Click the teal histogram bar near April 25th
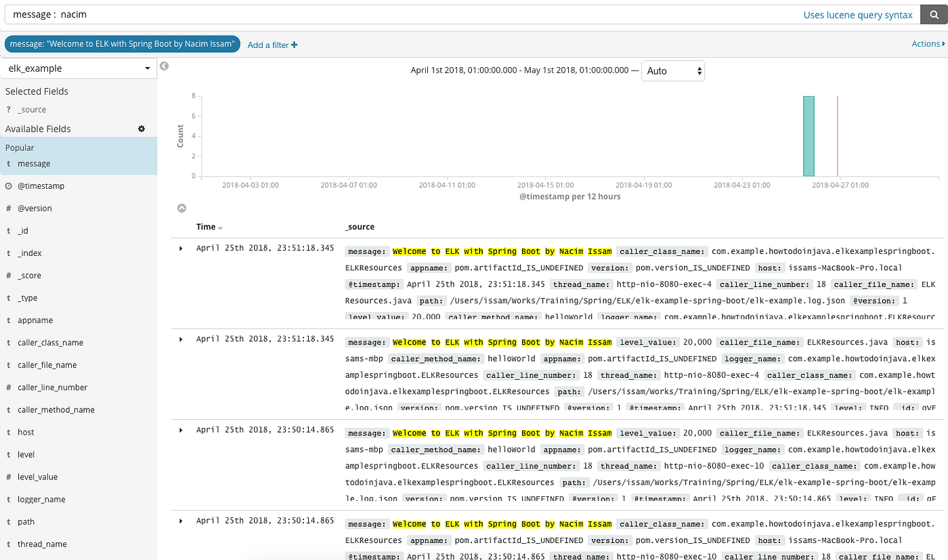The width and height of the screenshot is (948, 560). 808,135
